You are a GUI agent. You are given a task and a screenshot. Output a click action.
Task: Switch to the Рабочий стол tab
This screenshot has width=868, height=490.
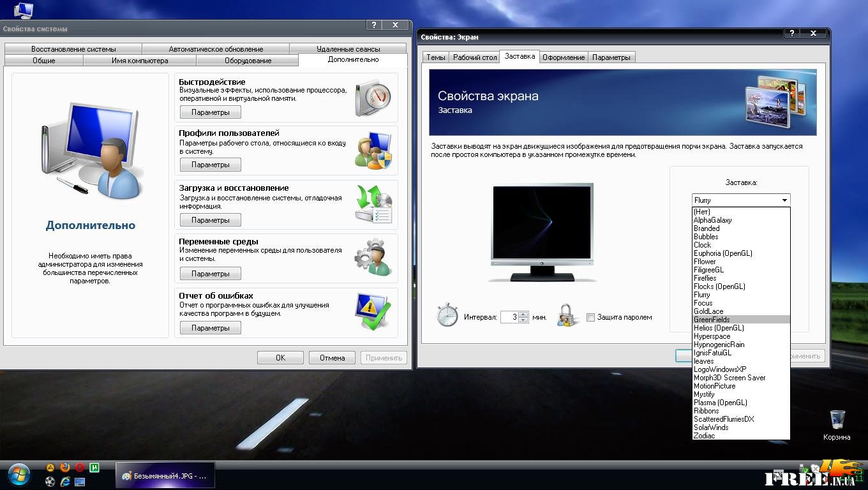[474, 57]
